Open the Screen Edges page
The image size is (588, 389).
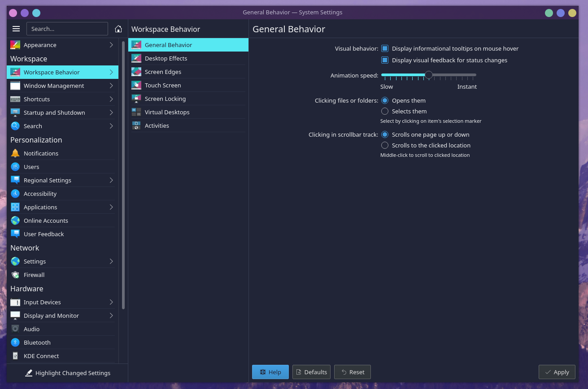pos(188,72)
